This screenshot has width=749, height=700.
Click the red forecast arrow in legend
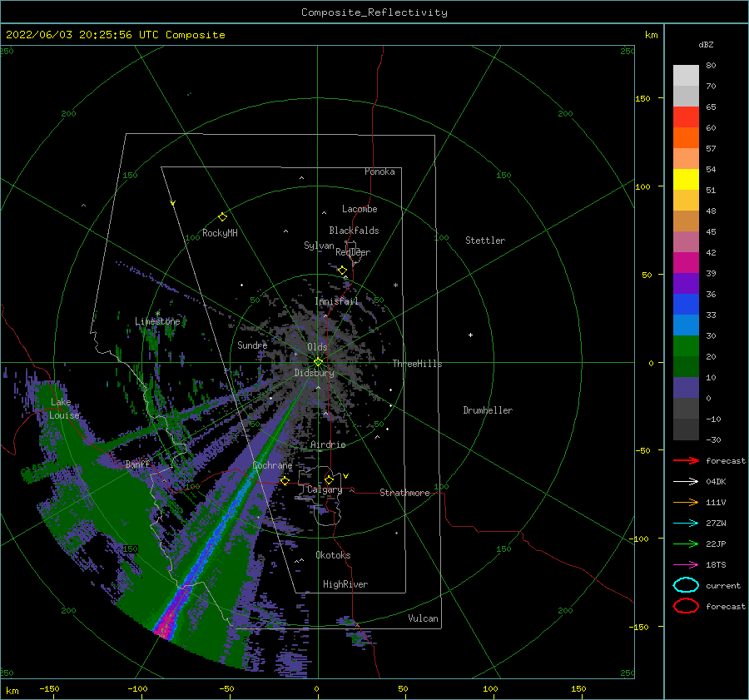(x=686, y=460)
